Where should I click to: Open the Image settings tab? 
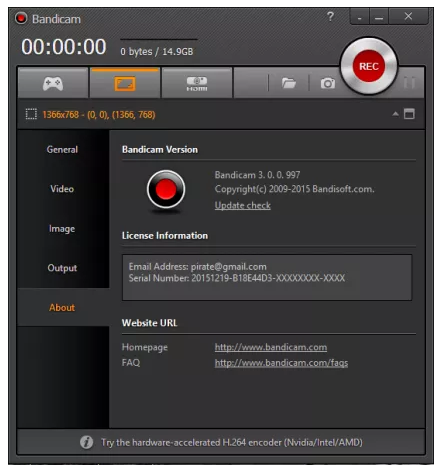(x=62, y=228)
